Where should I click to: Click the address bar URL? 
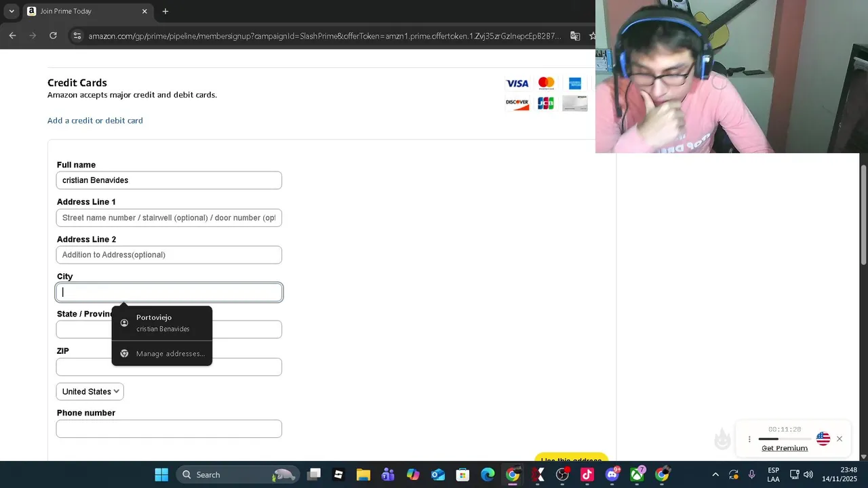coord(325,36)
